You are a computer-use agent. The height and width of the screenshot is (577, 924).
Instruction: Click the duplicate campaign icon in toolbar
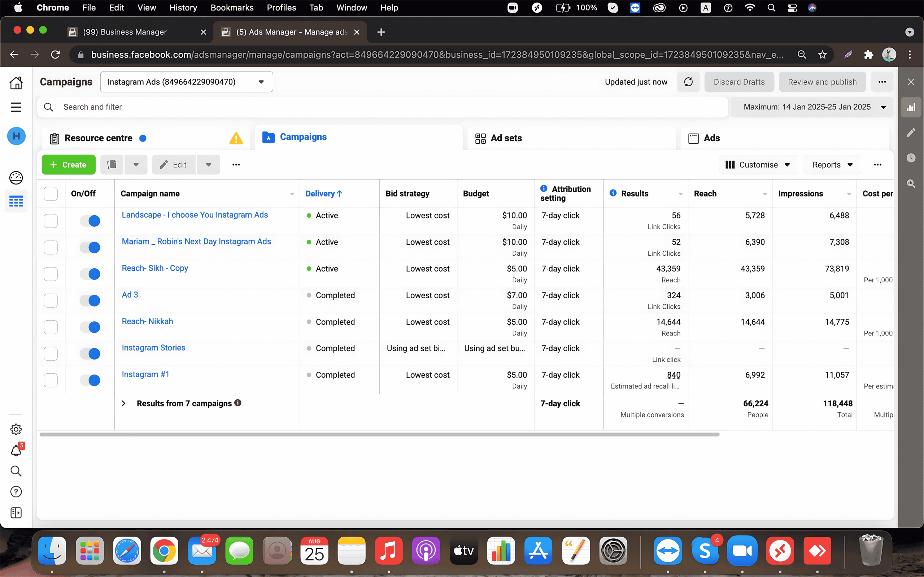[112, 165]
